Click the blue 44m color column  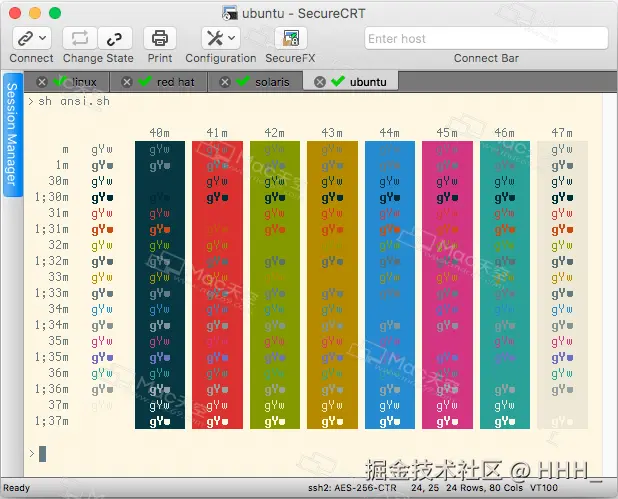tap(390, 285)
